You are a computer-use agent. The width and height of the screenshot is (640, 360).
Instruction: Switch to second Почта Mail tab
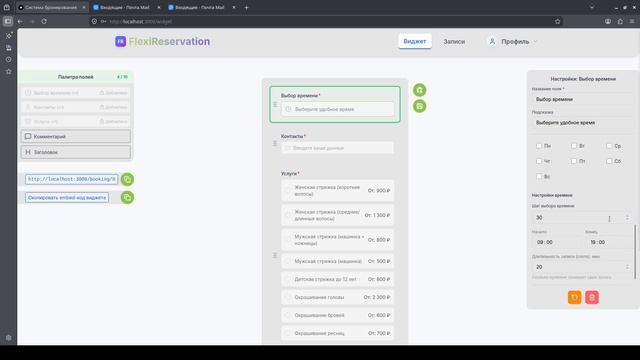tap(127, 7)
